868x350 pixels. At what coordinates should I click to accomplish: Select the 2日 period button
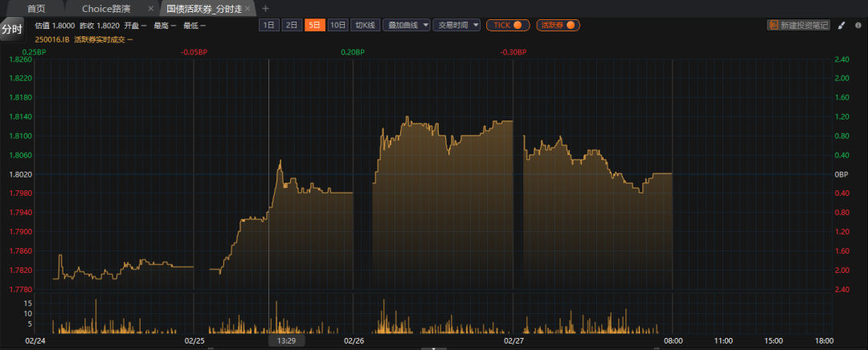pyautogui.click(x=292, y=25)
